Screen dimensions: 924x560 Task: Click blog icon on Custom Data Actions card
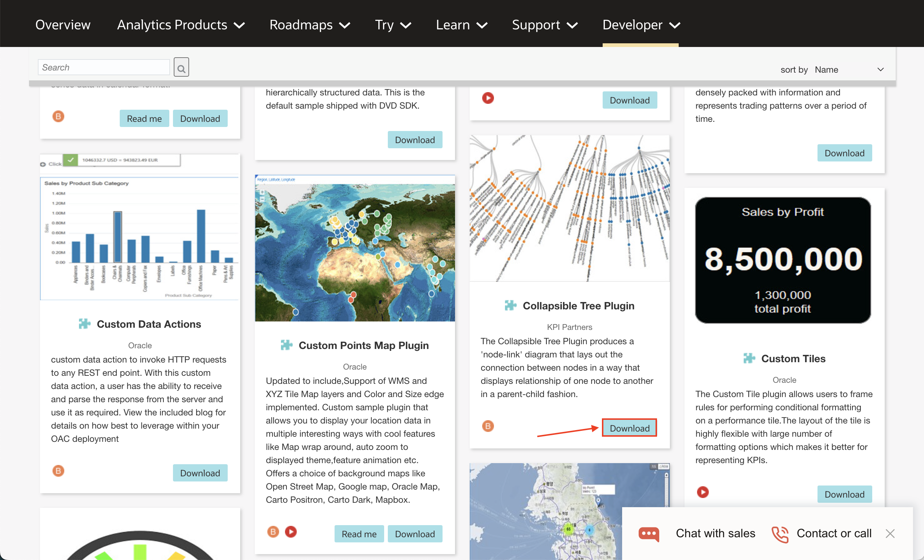(58, 471)
